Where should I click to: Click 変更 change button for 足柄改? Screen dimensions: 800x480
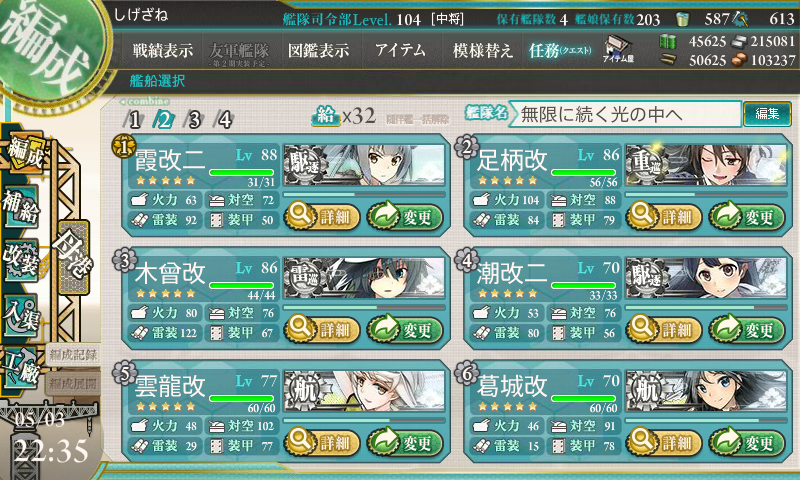tap(746, 217)
